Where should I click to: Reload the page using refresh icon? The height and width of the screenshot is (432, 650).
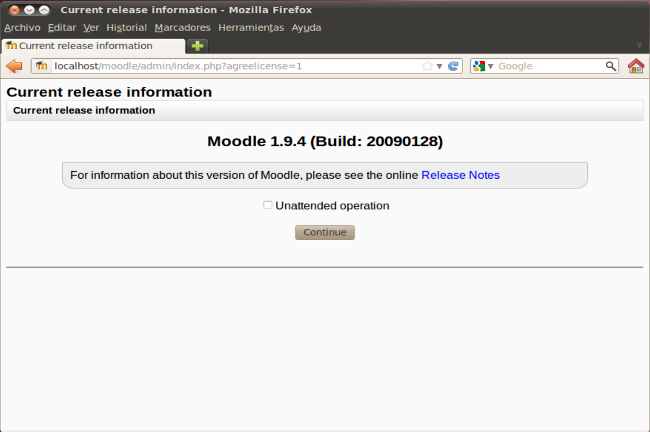[x=453, y=66]
